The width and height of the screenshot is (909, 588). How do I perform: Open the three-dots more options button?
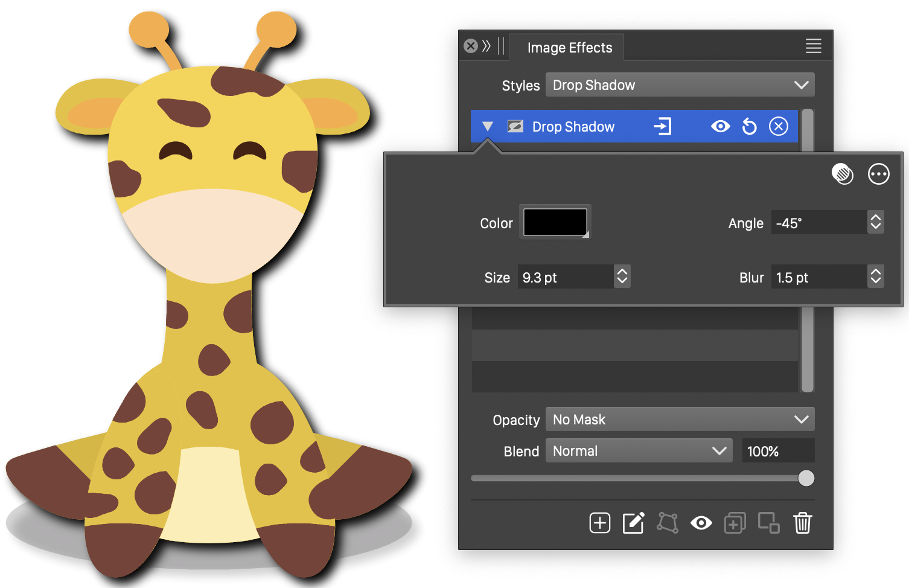(878, 174)
